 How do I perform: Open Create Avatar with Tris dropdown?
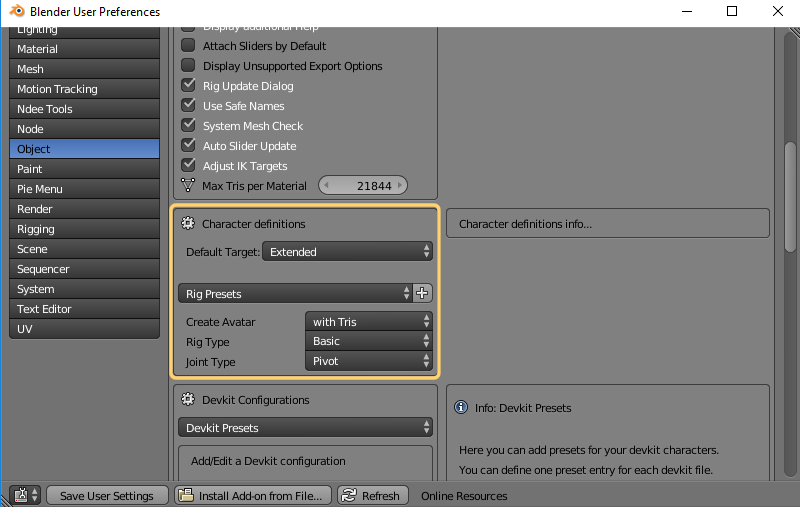pyautogui.click(x=368, y=321)
